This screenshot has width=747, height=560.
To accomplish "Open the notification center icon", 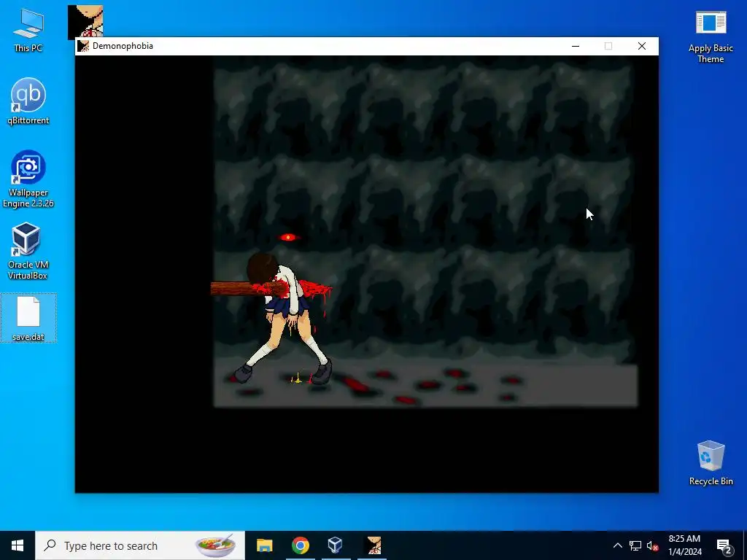I will (724, 545).
